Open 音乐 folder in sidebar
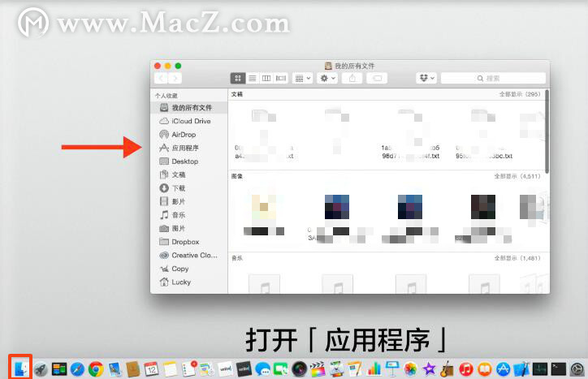Viewport: 588px width, 379px height. [x=172, y=215]
